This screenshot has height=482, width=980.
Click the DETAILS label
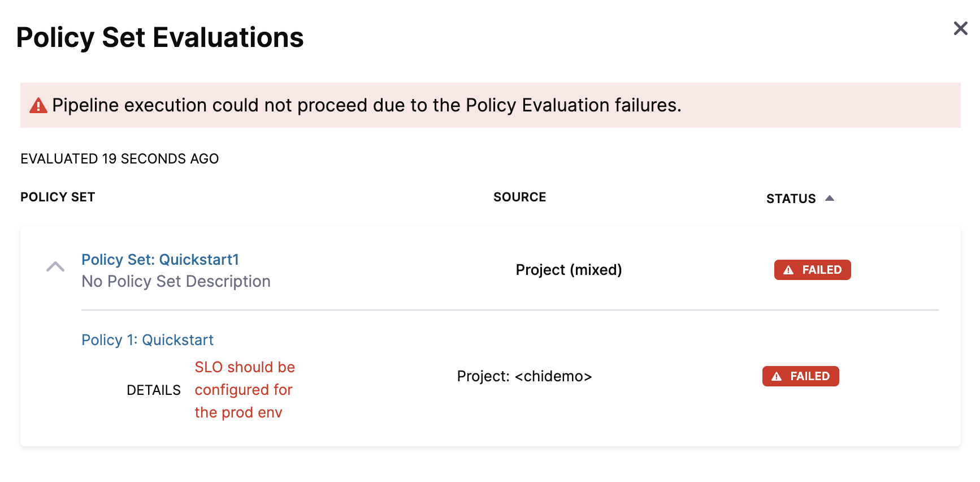tap(154, 390)
